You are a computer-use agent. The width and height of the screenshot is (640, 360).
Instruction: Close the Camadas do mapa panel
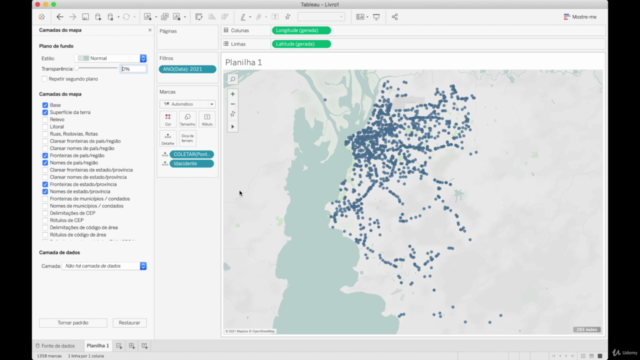click(x=150, y=30)
